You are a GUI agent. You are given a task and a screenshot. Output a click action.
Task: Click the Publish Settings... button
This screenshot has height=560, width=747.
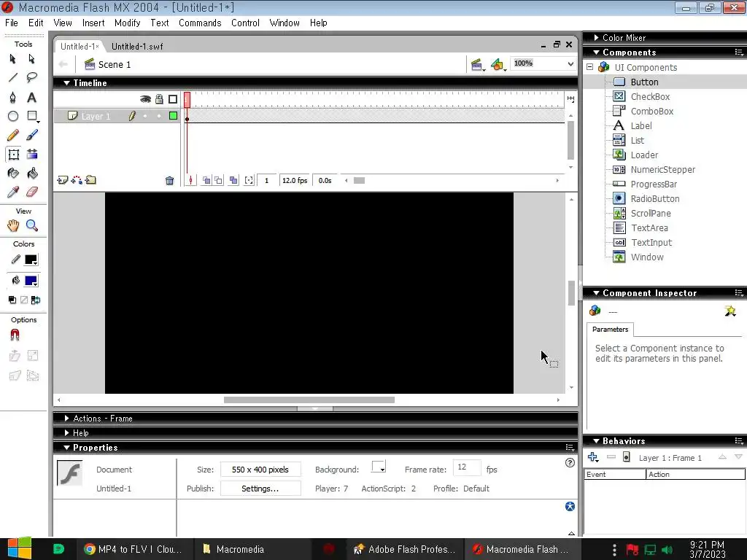(x=260, y=489)
